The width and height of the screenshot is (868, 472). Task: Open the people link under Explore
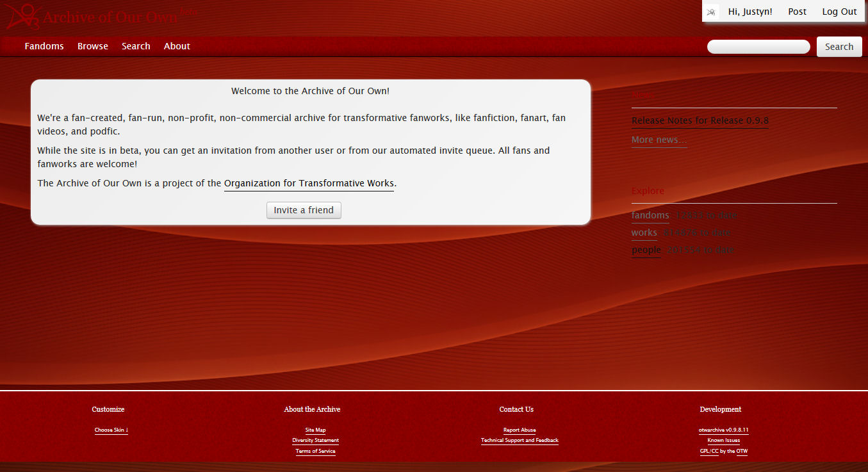tap(646, 250)
